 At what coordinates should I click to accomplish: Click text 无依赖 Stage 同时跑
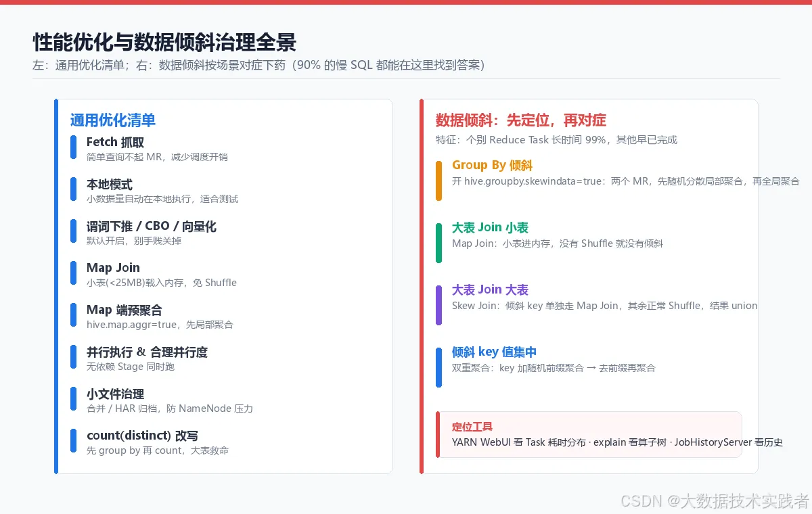click(x=131, y=367)
